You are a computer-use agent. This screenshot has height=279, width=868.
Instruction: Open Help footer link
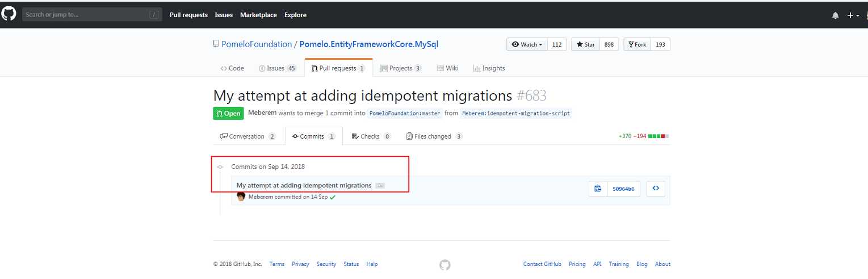pyautogui.click(x=372, y=264)
